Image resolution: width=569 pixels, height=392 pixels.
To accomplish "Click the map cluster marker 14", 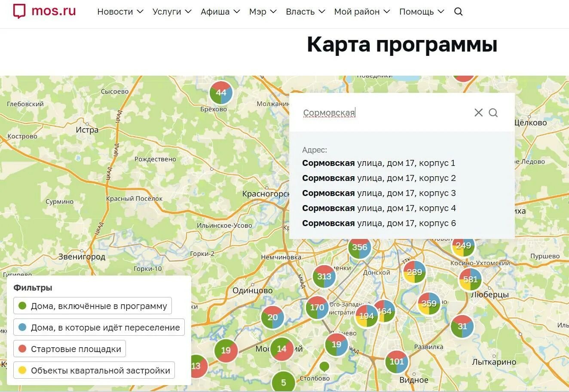I will [x=281, y=349].
